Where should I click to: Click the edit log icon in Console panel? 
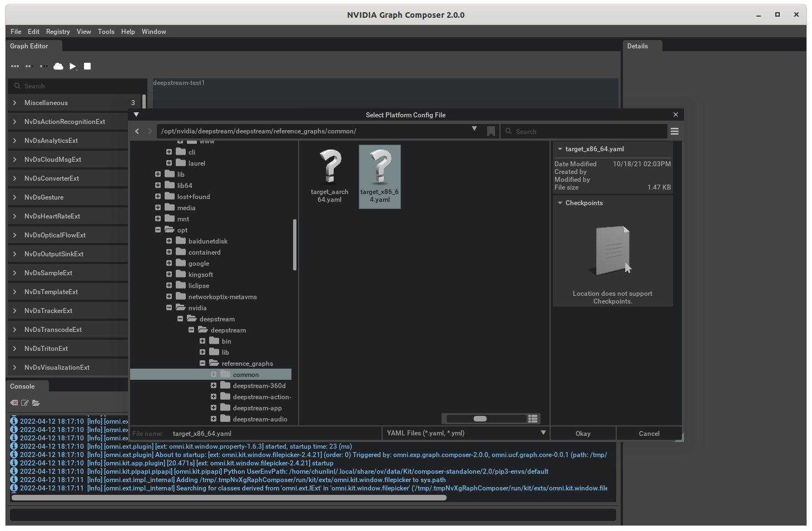(24, 403)
